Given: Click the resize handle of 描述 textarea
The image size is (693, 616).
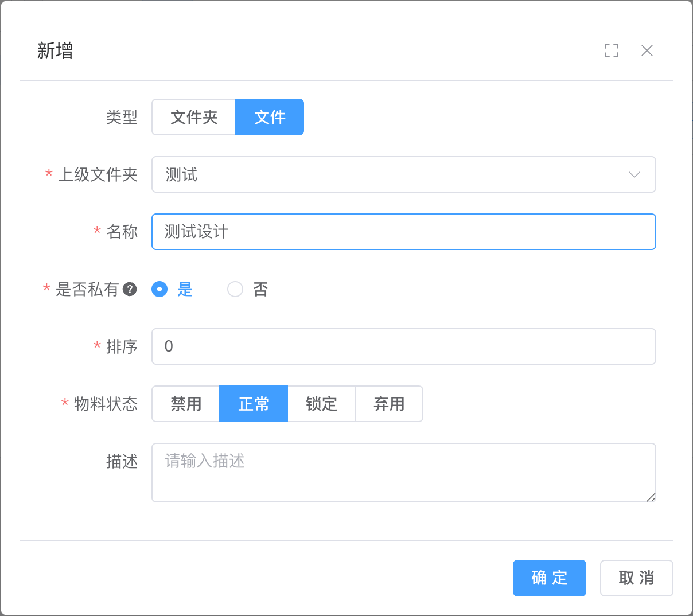Looking at the screenshot, I should tap(651, 497).
